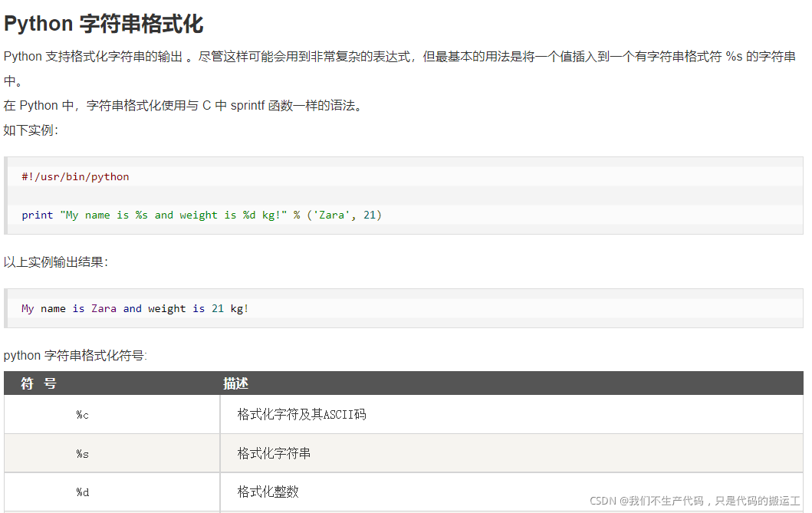
Task: Click output line 'My name is Zara and weight is 21 kg!'
Action: 135,308
